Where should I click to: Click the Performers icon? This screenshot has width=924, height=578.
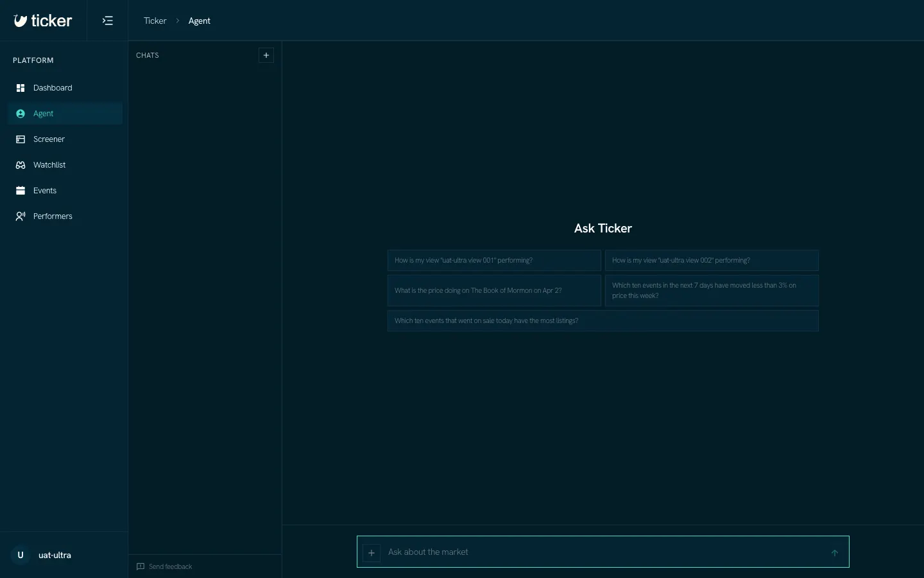[21, 216]
